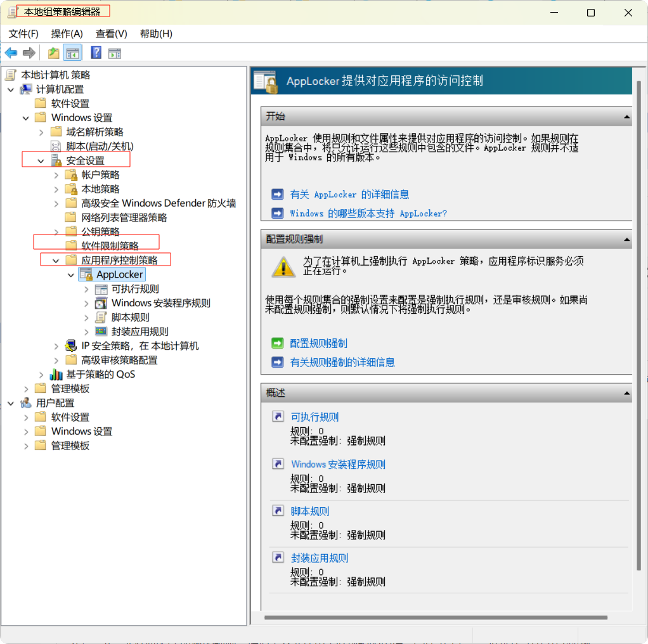
Task: Click the 配置规则强制 link
Action: (318, 344)
